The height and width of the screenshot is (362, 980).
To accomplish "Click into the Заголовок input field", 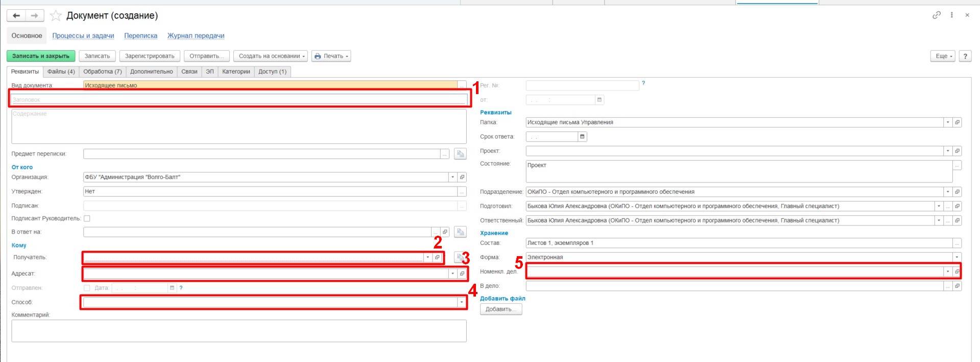I will click(x=238, y=100).
